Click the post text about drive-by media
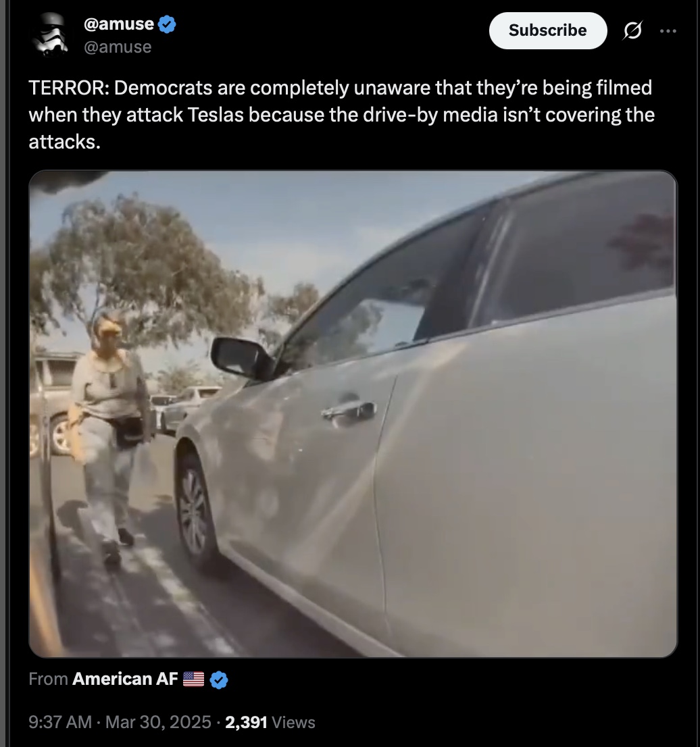This screenshot has width=700, height=747. 341,115
